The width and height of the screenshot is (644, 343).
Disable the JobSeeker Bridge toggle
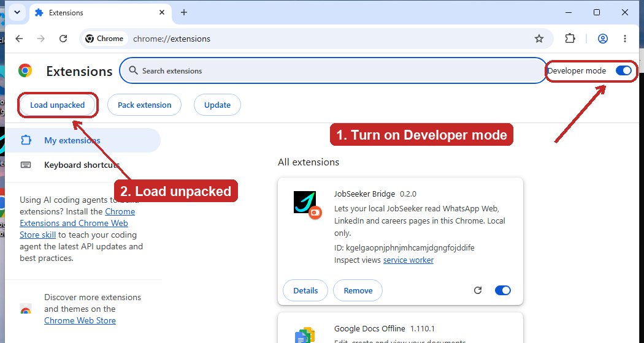[x=503, y=290]
